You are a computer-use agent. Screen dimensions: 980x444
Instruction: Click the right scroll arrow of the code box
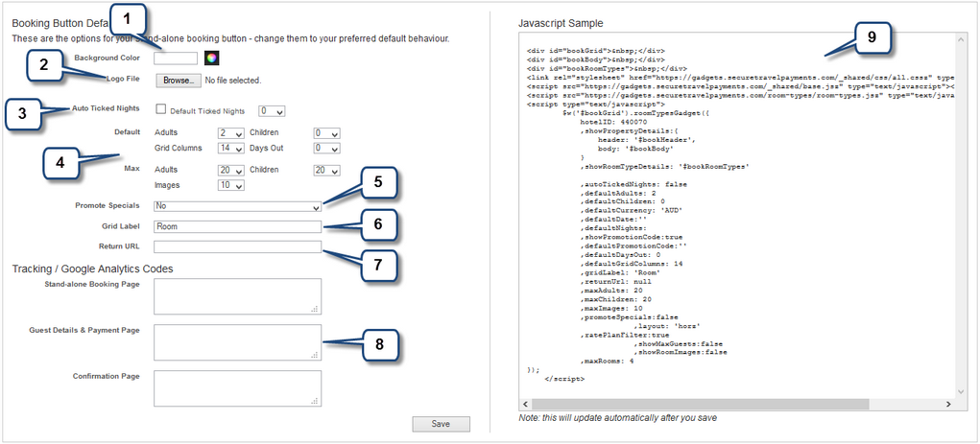tap(948, 405)
